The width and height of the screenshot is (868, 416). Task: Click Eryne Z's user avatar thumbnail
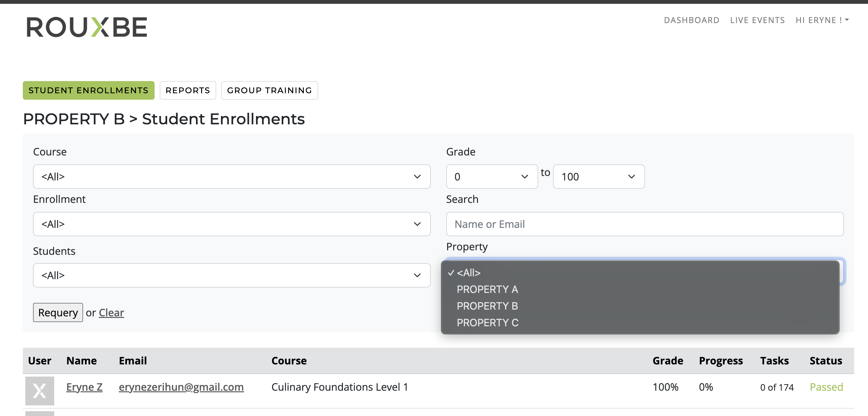click(x=39, y=391)
